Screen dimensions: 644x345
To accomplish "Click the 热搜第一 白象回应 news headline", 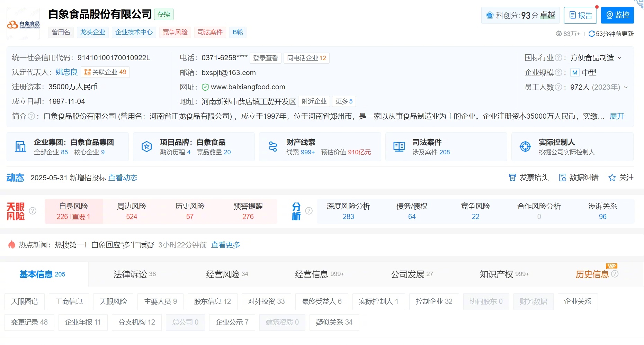I will (105, 245).
